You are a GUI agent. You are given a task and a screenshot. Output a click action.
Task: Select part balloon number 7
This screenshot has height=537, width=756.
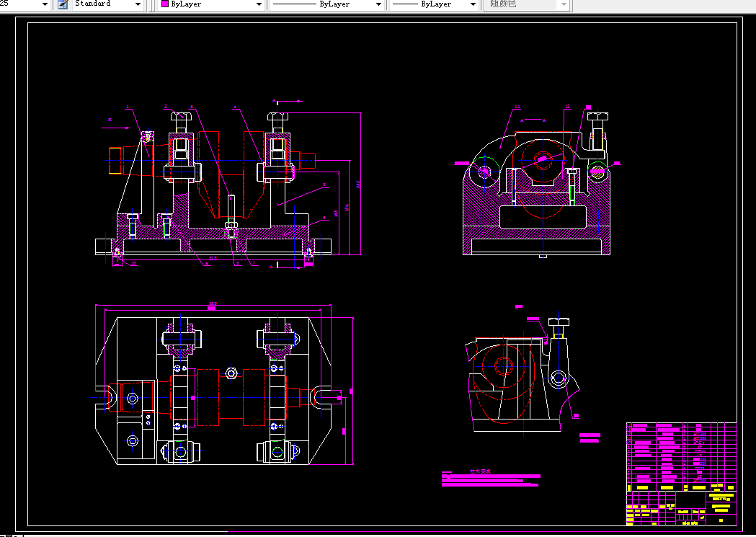click(254, 263)
